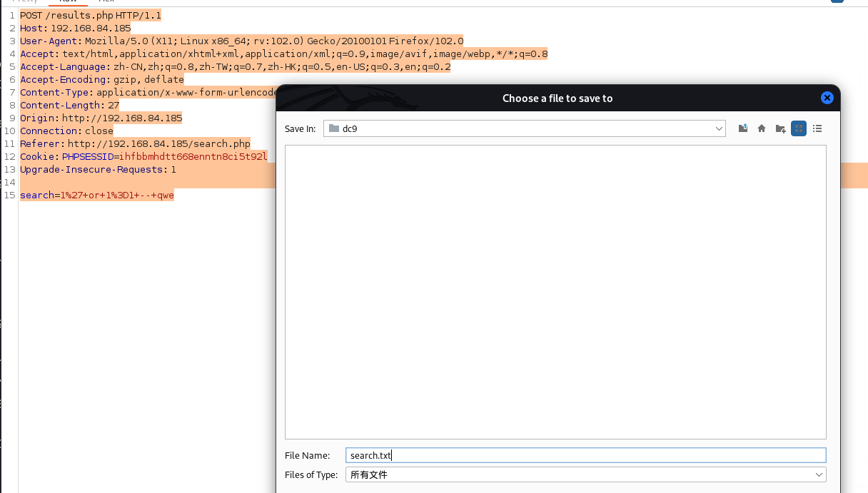The image size is (868, 493).
Task: Click the Referer search.php header line
Action: (x=136, y=143)
